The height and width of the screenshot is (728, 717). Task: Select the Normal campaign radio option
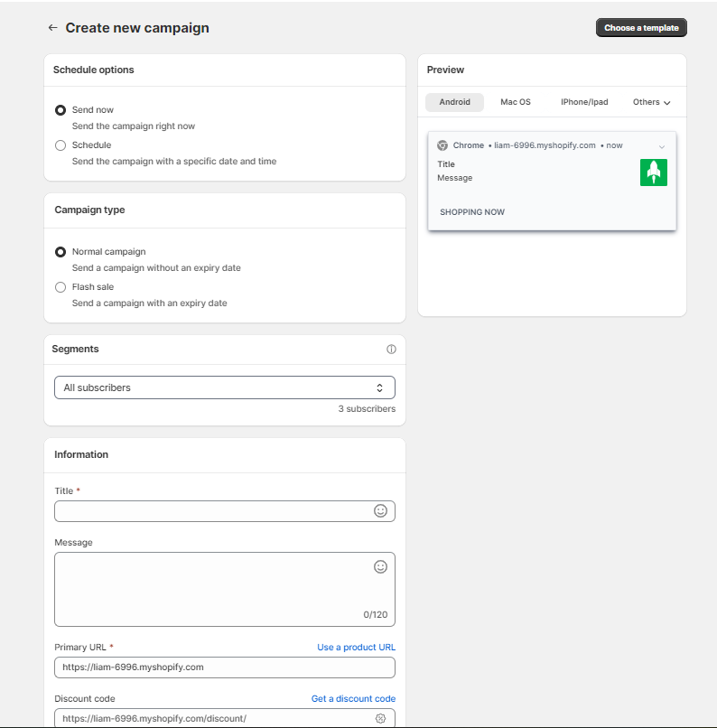click(x=61, y=252)
